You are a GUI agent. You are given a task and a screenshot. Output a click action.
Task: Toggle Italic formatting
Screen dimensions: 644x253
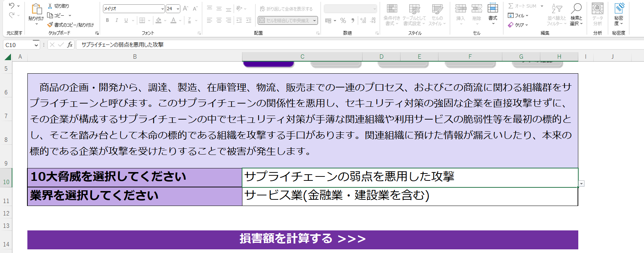pos(117,20)
